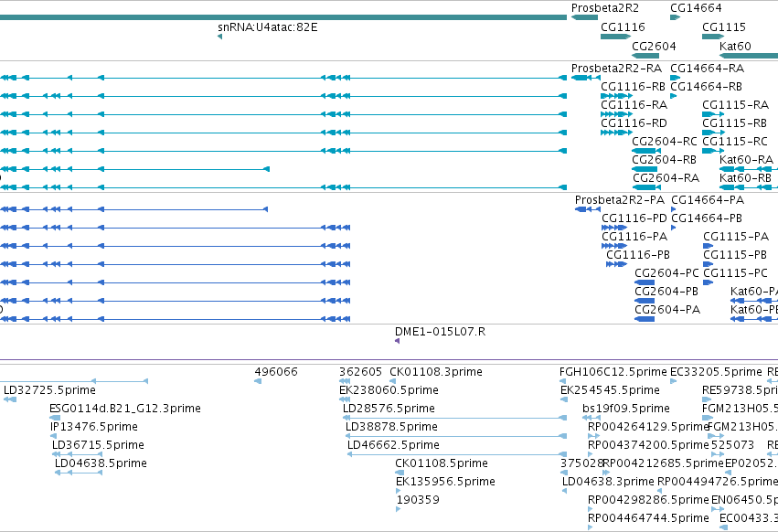Select the snRNA:U4atac:82E gene feature
The height and width of the screenshot is (532, 778).
[219, 37]
